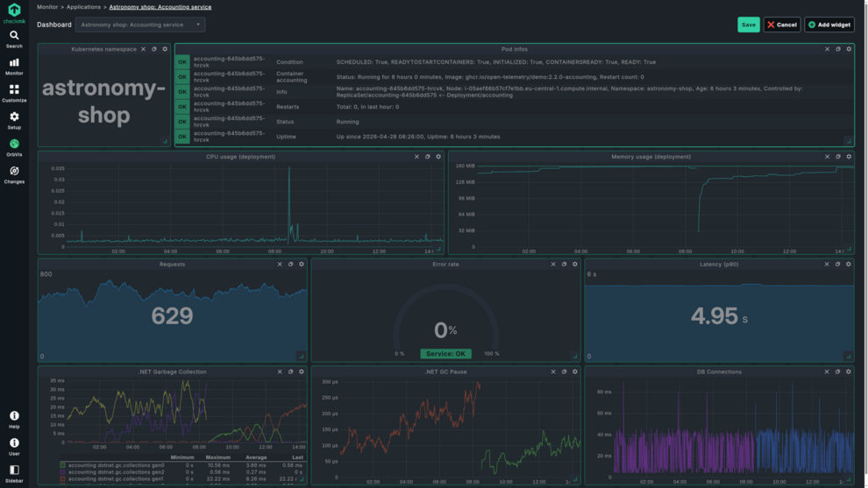Open the Help sidebar item
The height and width of the screenshot is (488, 868).
[x=14, y=420]
